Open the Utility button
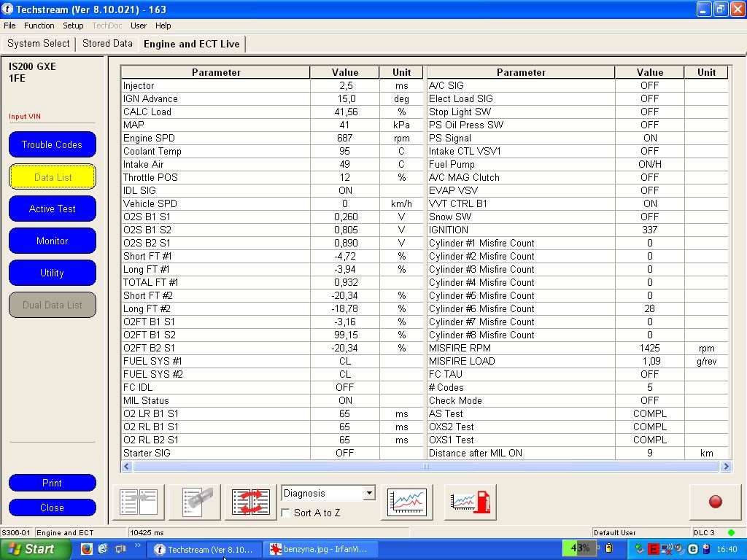Screen dimensions: 747x560 [52, 273]
